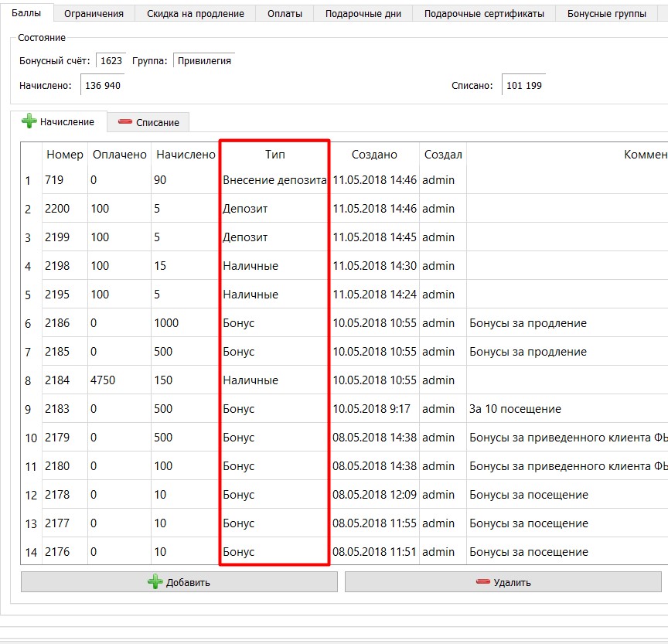This screenshot has height=644, width=668.
Task: Select the cell with number 2178
Action: (x=65, y=494)
